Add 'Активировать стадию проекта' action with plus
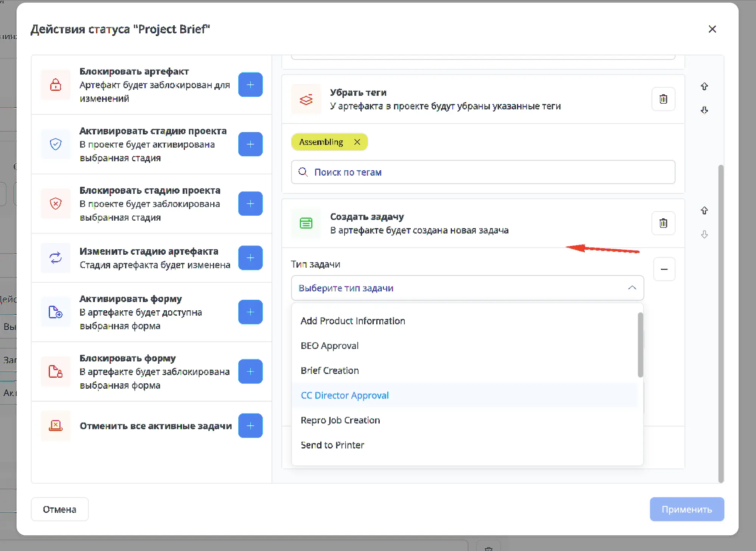 click(x=250, y=144)
